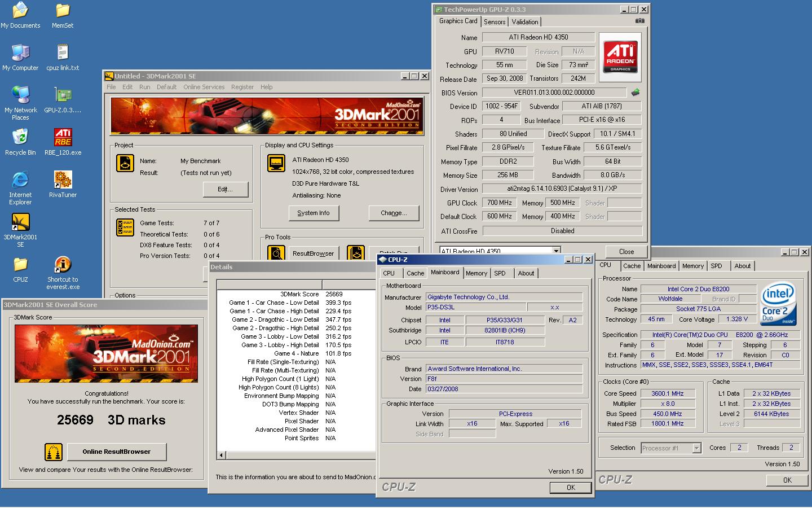Click GPU-Z screenshot camera icon
This screenshot has height=508, width=812.
[x=639, y=21]
